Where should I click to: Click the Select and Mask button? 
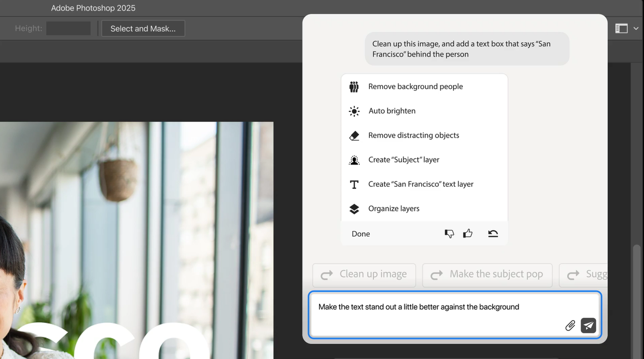coord(143,29)
